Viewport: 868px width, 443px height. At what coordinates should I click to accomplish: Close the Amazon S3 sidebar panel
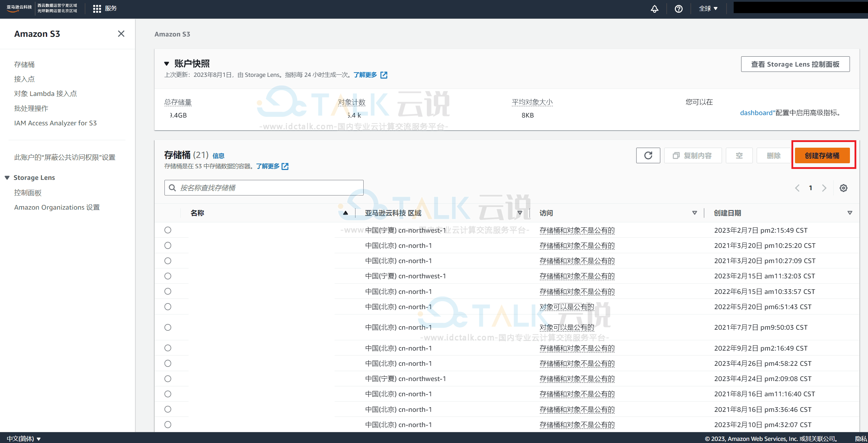pyautogui.click(x=121, y=34)
